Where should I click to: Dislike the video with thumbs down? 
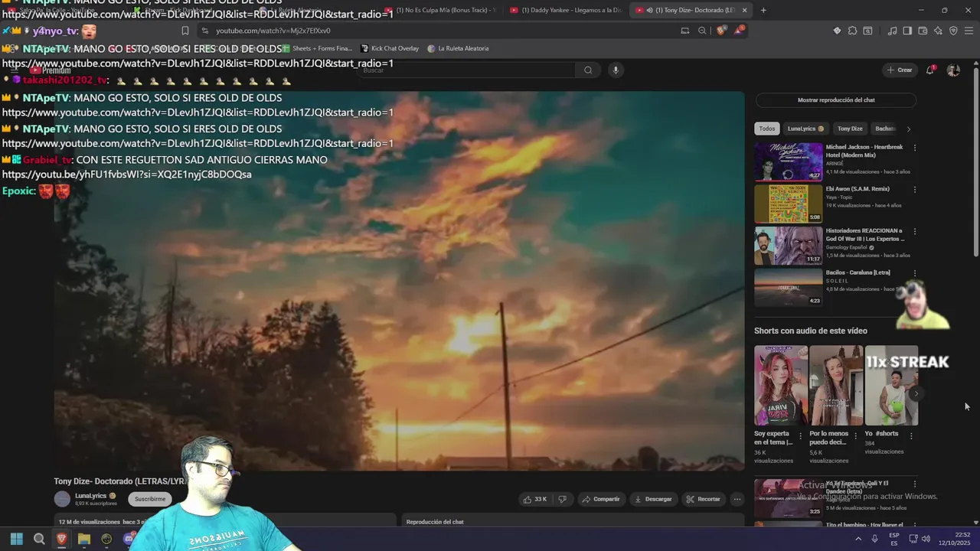(x=562, y=499)
